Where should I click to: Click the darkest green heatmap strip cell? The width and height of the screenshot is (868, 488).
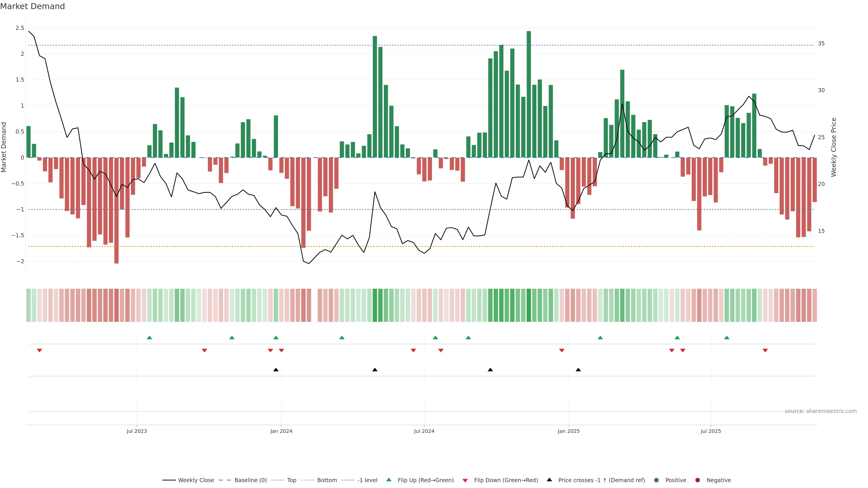[529, 305]
